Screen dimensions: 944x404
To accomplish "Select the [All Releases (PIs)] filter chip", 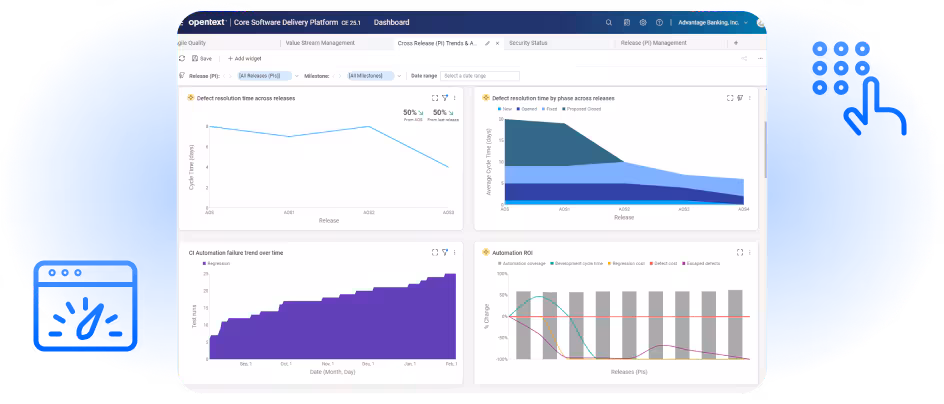I will 264,76.
